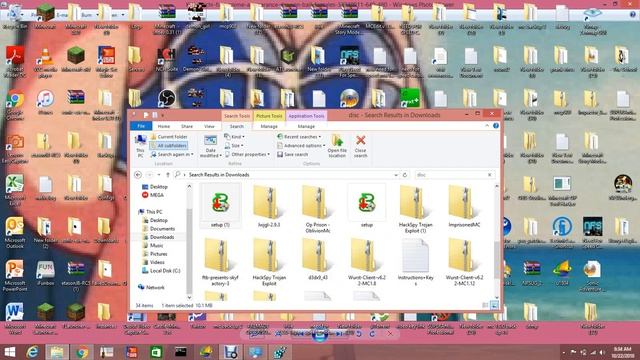Screen dimensions: 640x360
Task: Expand the address bar history dropdown
Action: (x=396, y=175)
